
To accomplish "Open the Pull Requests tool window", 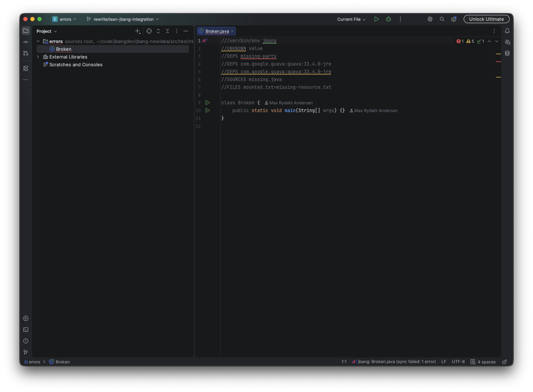I will point(26,53).
